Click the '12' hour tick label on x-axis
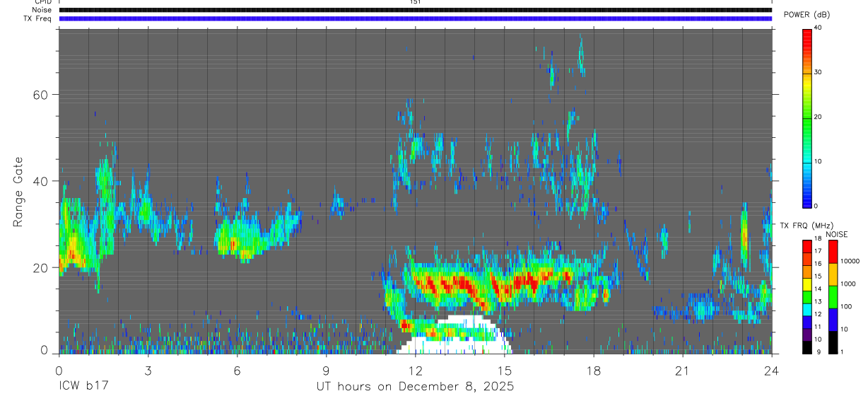The height and width of the screenshot is (401, 868). pyautogui.click(x=415, y=371)
